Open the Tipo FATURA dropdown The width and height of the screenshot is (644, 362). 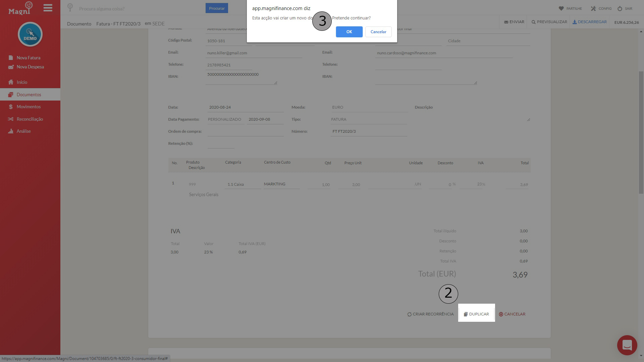pyautogui.click(x=369, y=119)
